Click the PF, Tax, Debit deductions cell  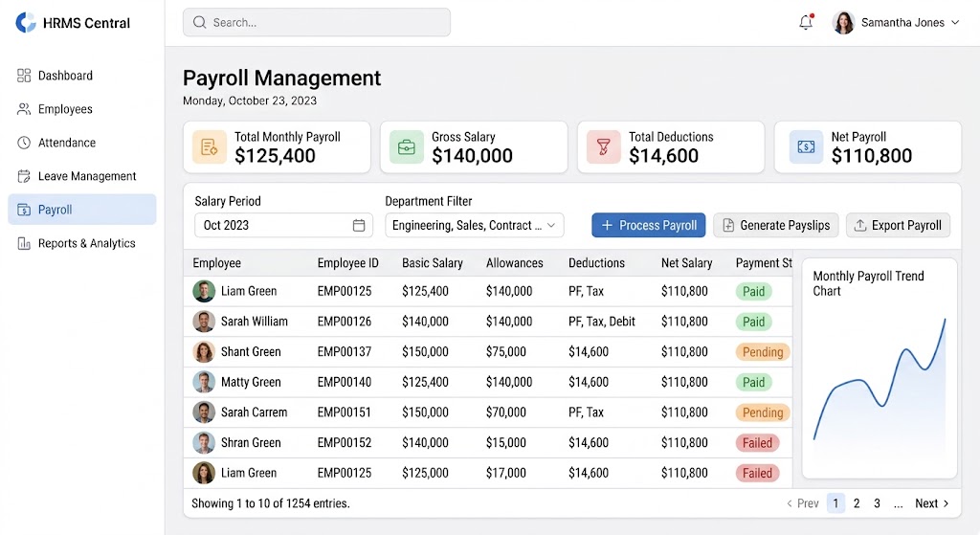click(601, 322)
